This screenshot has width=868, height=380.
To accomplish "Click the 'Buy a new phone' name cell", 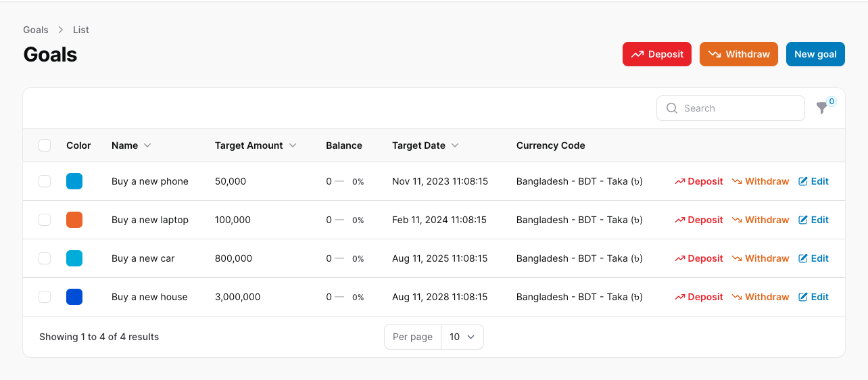I will pyautogui.click(x=150, y=181).
